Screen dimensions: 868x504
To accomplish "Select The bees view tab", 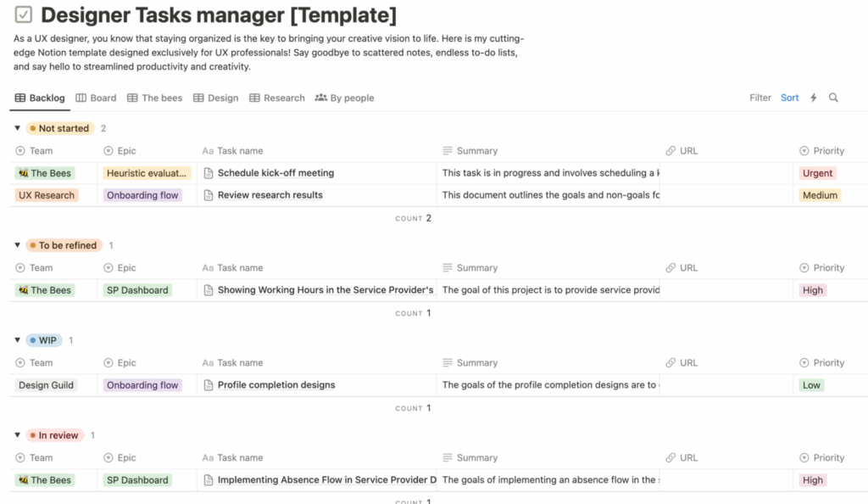I will pyautogui.click(x=154, y=98).
